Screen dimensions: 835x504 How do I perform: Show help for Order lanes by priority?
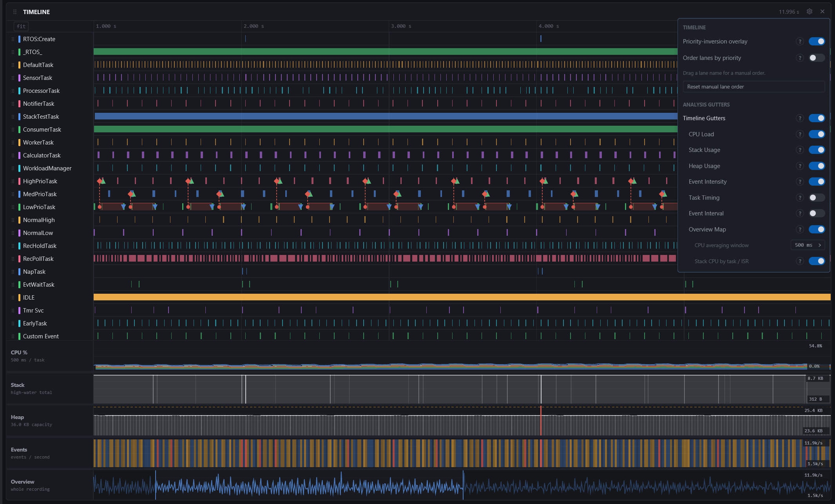(800, 58)
